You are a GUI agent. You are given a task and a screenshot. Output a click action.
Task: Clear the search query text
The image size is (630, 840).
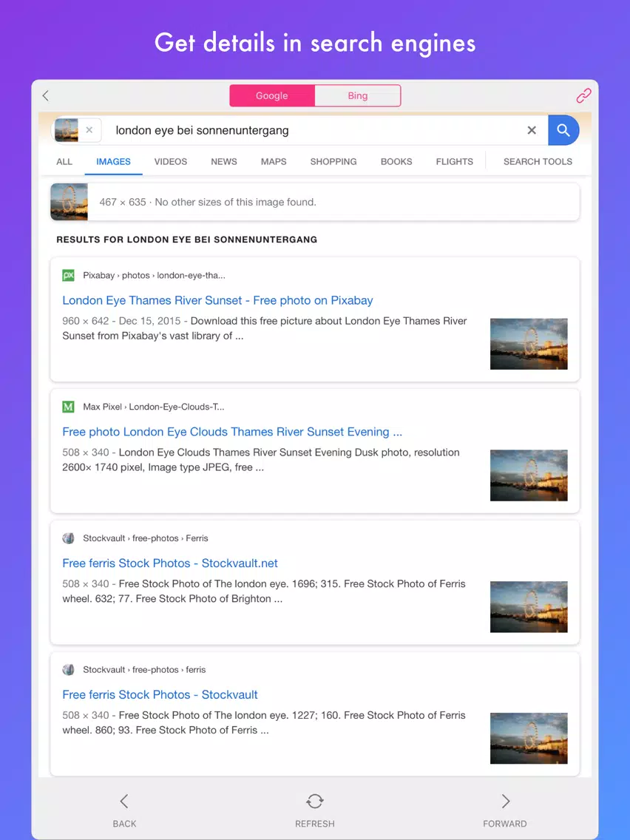[x=532, y=130]
